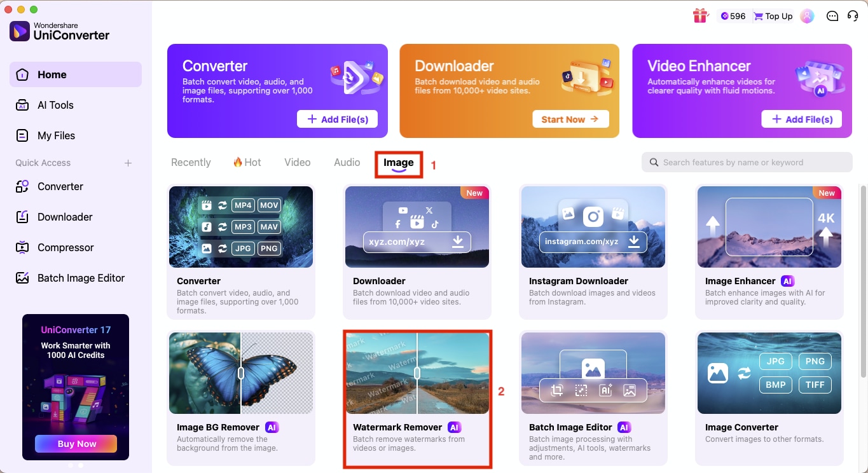
Task: Open customer support via headset icon
Action: [853, 16]
